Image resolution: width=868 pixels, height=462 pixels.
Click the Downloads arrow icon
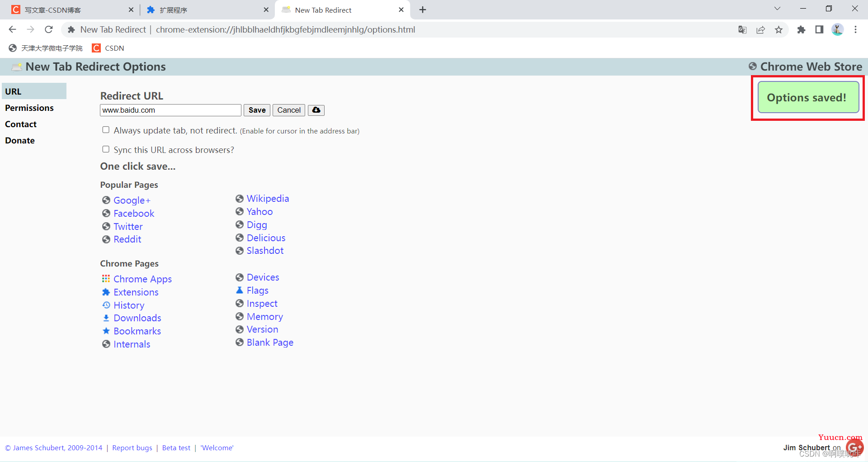click(x=106, y=318)
